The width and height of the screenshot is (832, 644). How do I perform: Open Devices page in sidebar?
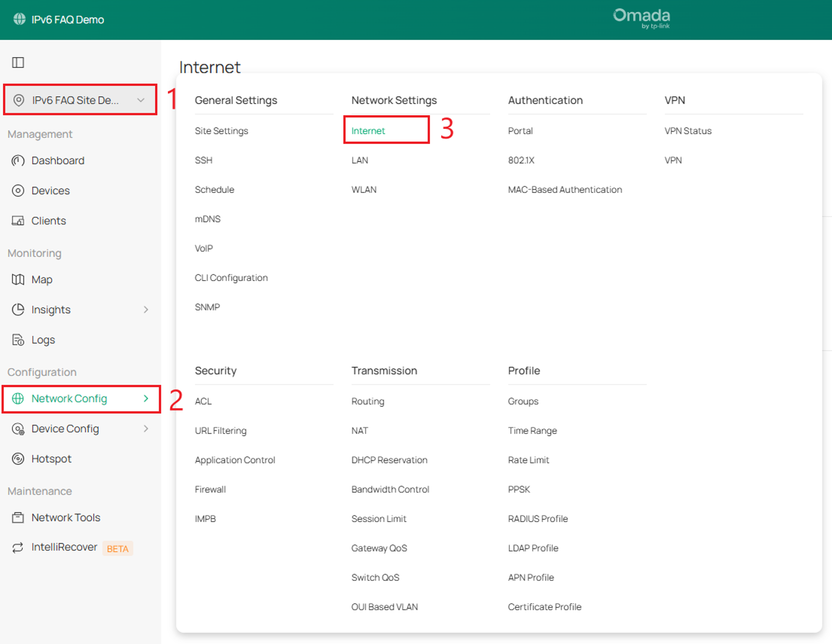pyautogui.click(x=51, y=191)
